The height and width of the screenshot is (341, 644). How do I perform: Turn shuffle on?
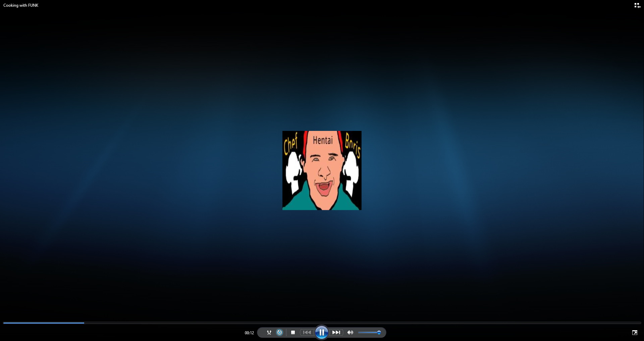tap(269, 332)
